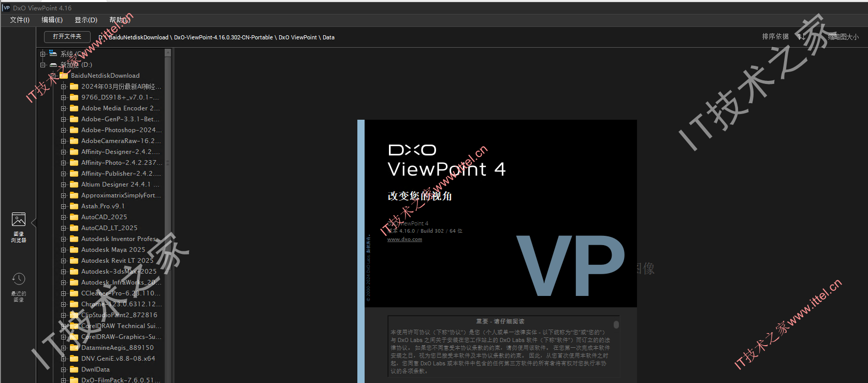This screenshot has width=868, height=383.
Task: Select CorelDRAW Technical Sui folder
Action: pos(121,326)
